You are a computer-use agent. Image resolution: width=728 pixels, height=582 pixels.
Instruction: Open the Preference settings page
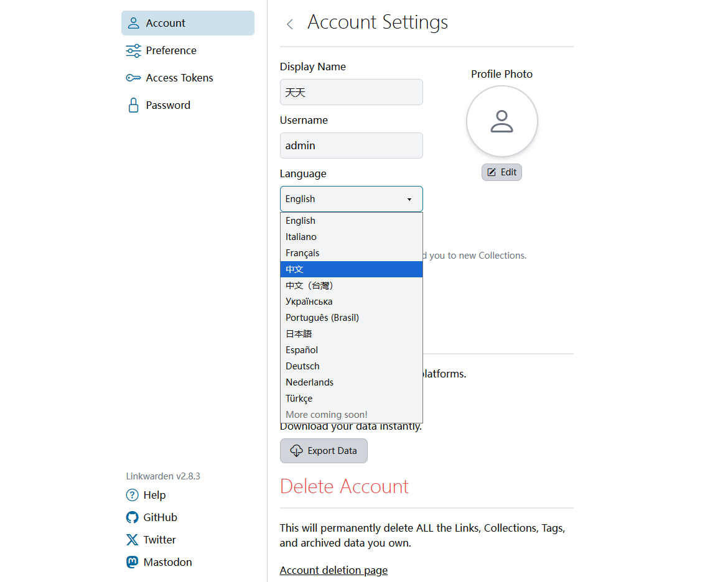(x=187, y=50)
